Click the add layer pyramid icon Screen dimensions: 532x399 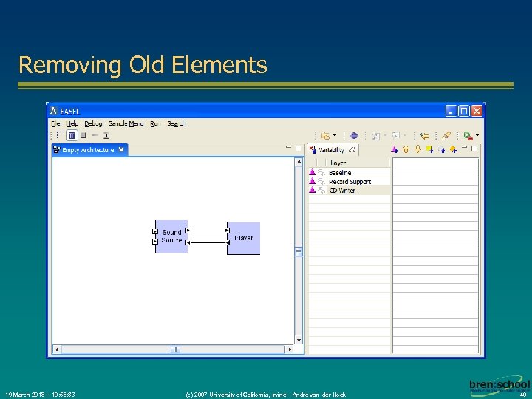(395, 149)
